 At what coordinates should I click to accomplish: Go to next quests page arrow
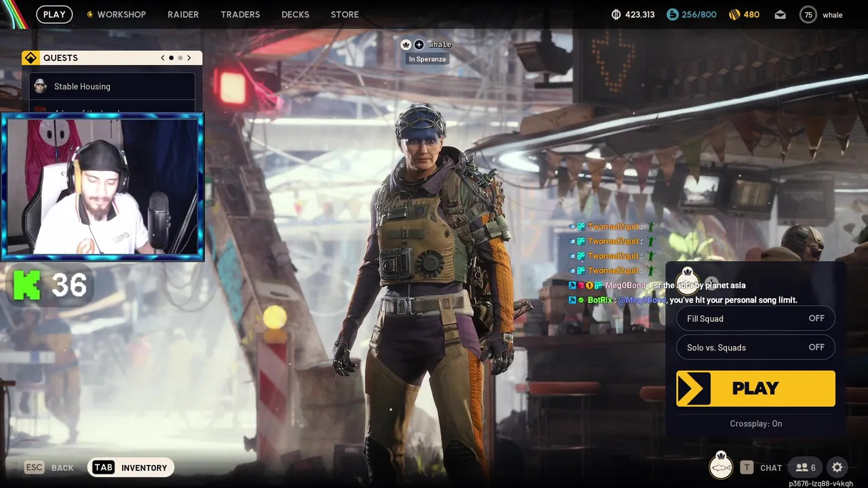pyautogui.click(x=189, y=58)
